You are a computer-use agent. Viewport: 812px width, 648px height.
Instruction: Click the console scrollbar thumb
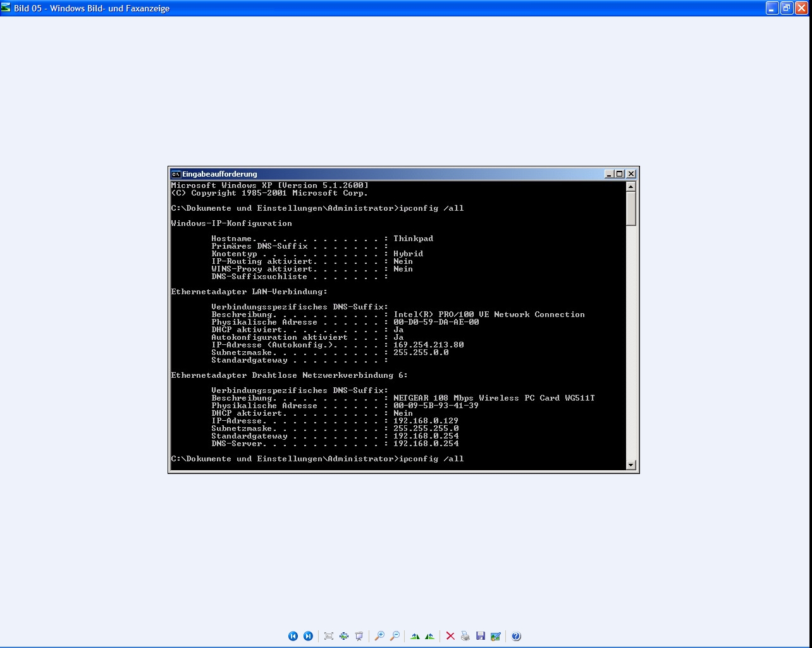631,209
